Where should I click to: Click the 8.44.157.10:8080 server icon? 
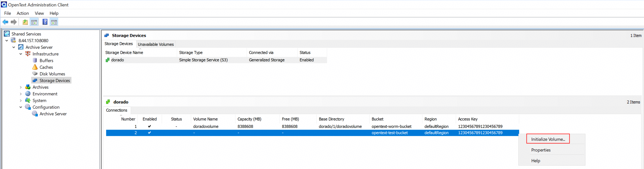(14, 40)
